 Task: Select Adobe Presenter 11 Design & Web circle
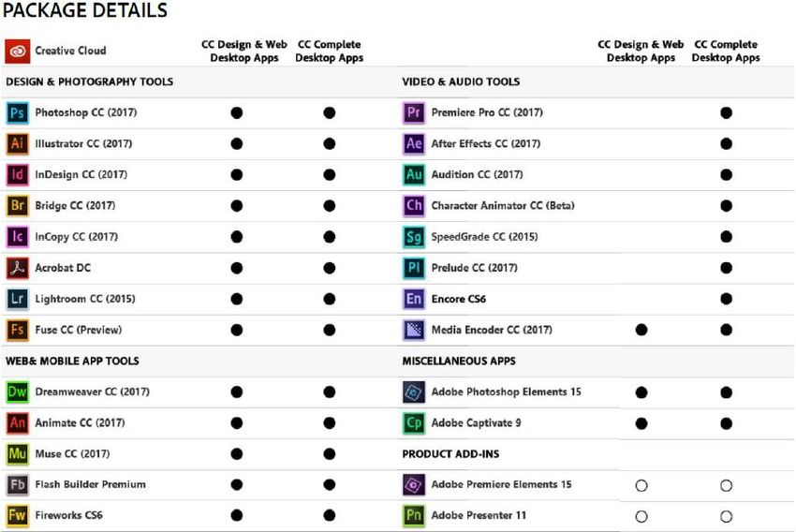tap(641, 516)
